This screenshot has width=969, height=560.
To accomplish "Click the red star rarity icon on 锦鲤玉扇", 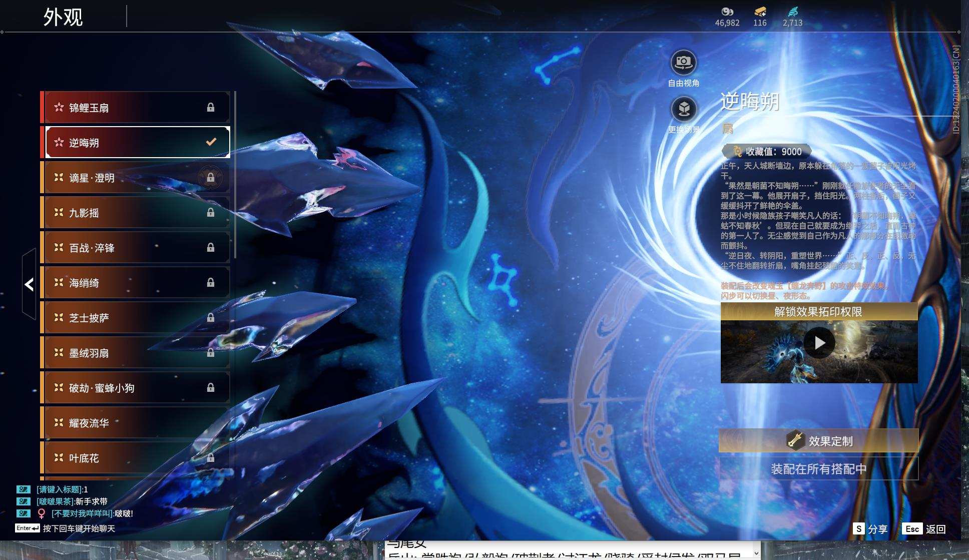I will pos(59,107).
